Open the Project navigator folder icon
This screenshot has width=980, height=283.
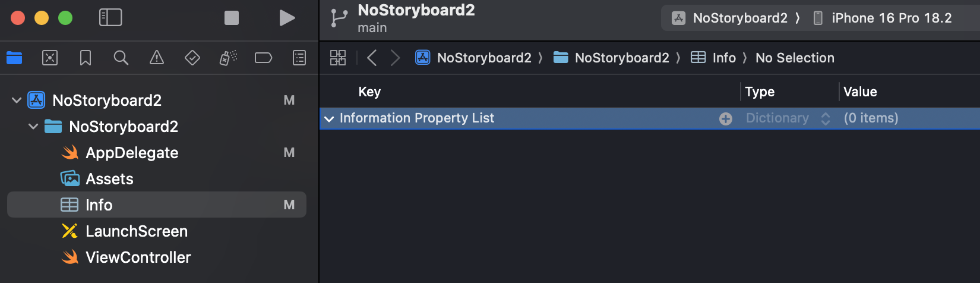(x=14, y=58)
